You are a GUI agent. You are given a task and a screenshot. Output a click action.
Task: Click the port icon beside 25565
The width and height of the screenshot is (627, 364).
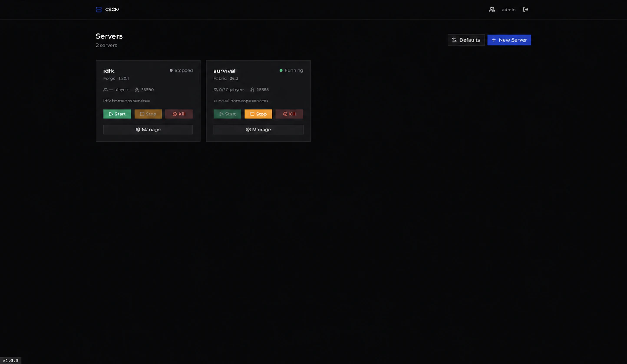coord(252,89)
